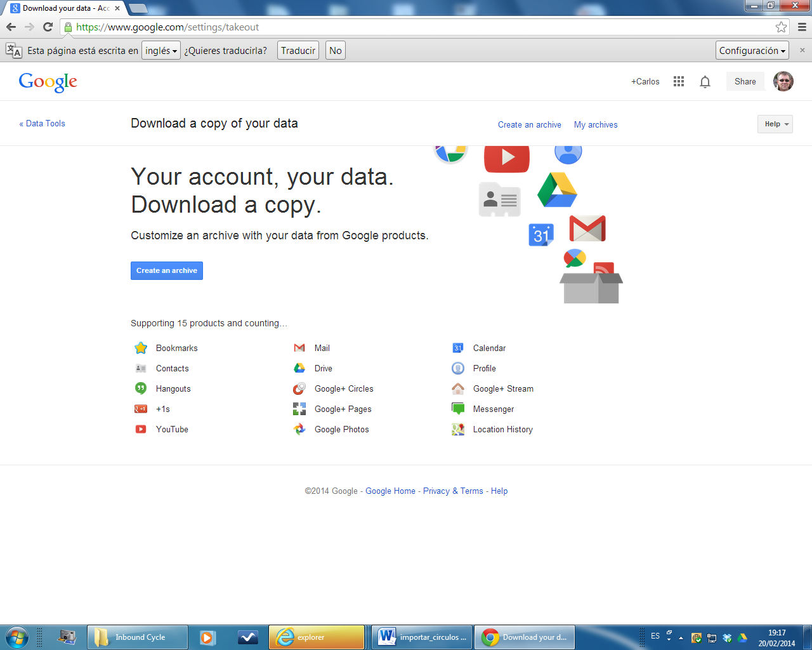Go back with the browser back arrow

pyautogui.click(x=11, y=27)
